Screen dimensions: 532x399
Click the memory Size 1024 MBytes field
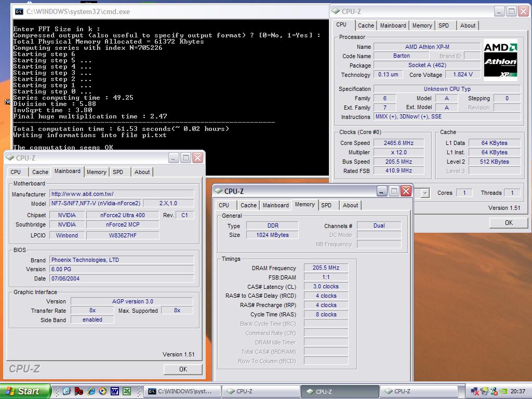coord(272,235)
